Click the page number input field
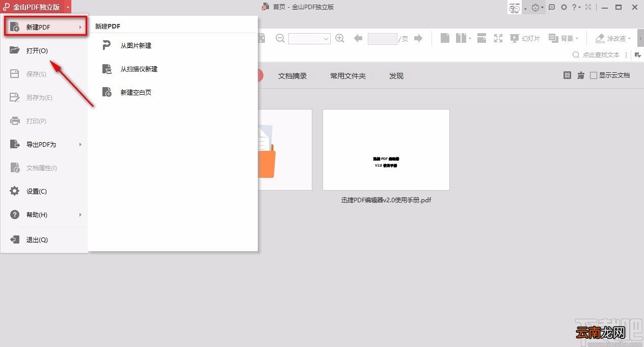644x347 pixels. coord(382,39)
